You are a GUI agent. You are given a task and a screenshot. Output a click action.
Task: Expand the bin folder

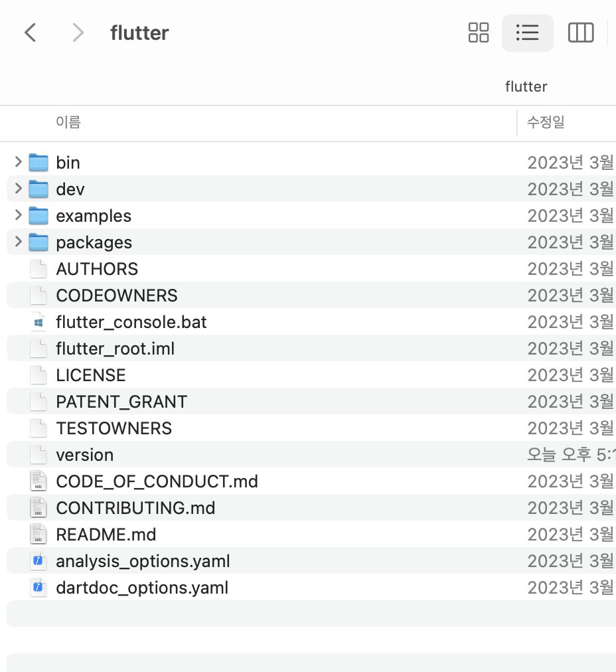pos(18,162)
